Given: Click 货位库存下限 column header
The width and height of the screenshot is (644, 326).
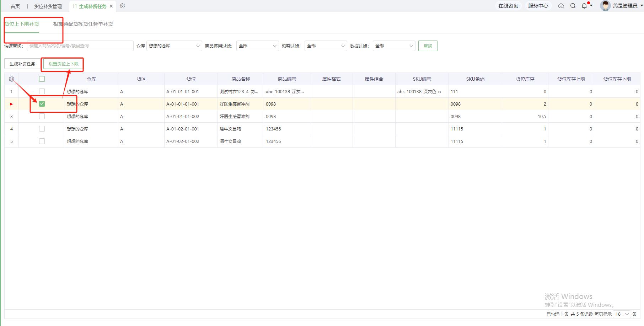Looking at the screenshot, I should coord(617,79).
